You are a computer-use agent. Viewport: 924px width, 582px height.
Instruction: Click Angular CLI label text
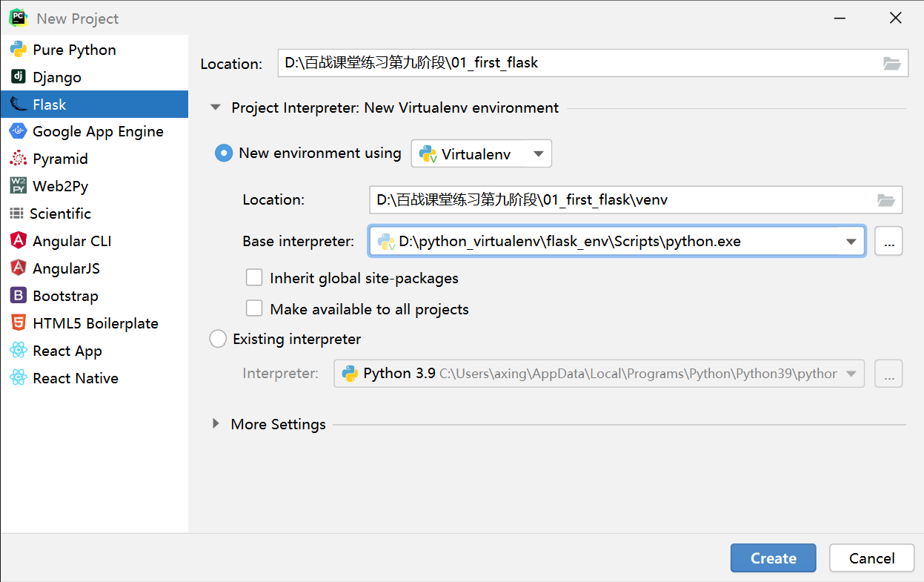(x=72, y=241)
